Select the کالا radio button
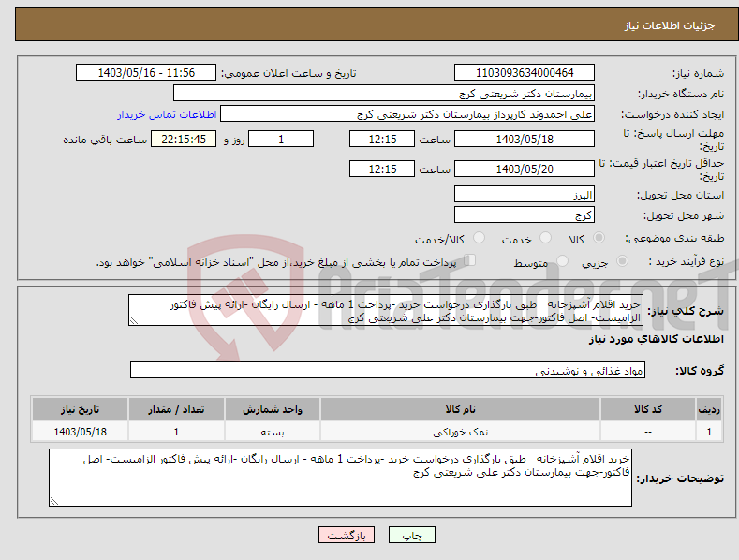 click(x=599, y=238)
